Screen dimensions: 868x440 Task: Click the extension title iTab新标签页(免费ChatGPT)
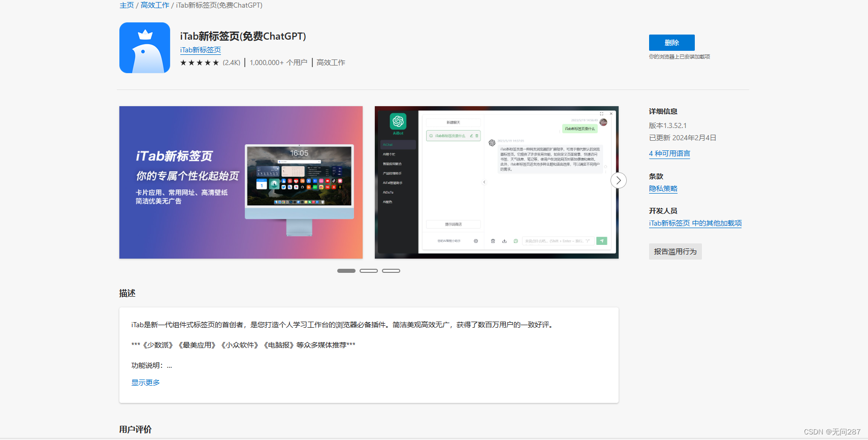pos(243,36)
